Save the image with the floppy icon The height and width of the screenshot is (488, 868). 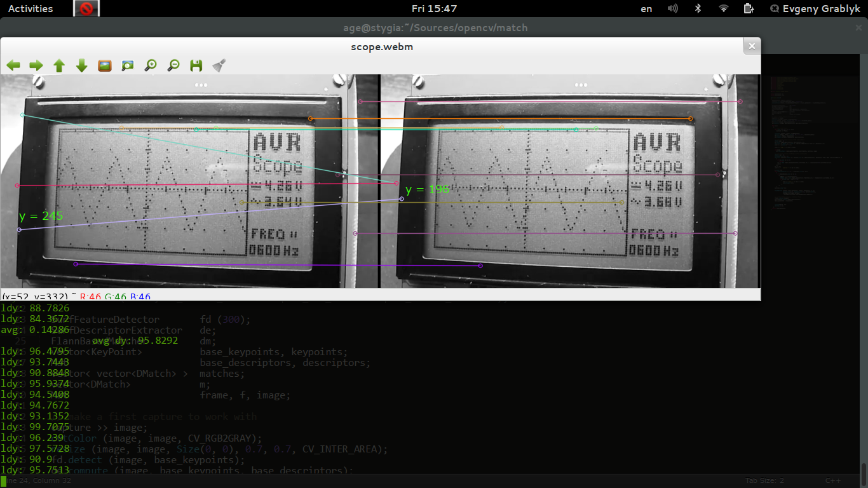coord(196,65)
